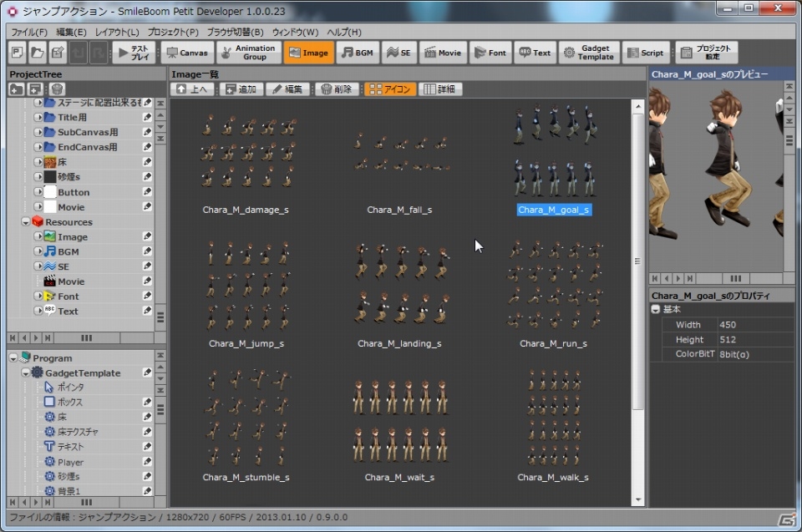
Task: Open project settings (プロジェクト設定)
Action: click(x=707, y=53)
